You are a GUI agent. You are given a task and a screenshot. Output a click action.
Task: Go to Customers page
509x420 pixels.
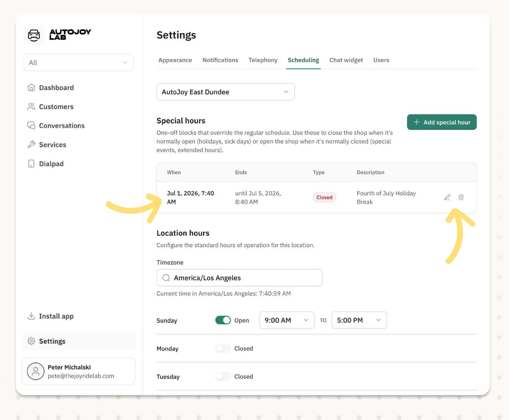(56, 107)
